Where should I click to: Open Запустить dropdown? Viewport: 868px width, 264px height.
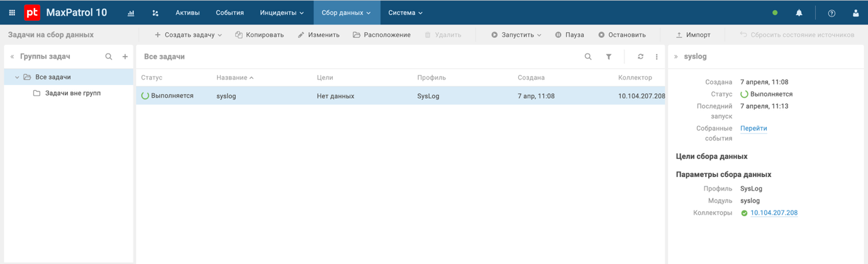click(x=516, y=35)
